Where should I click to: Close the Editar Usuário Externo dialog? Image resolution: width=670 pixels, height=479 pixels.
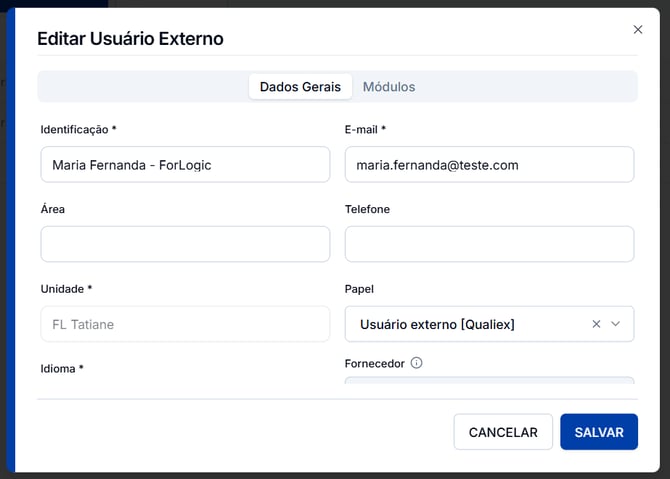638,29
